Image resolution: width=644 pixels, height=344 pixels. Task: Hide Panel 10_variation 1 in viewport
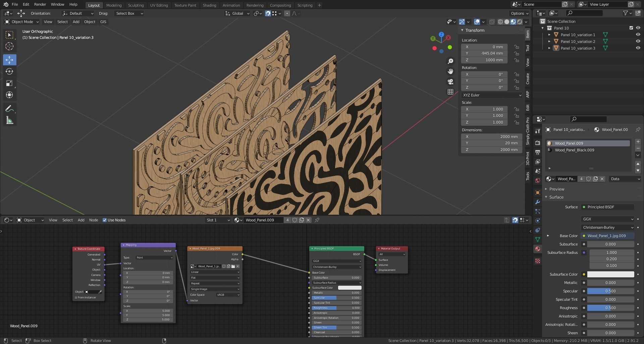tap(638, 35)
